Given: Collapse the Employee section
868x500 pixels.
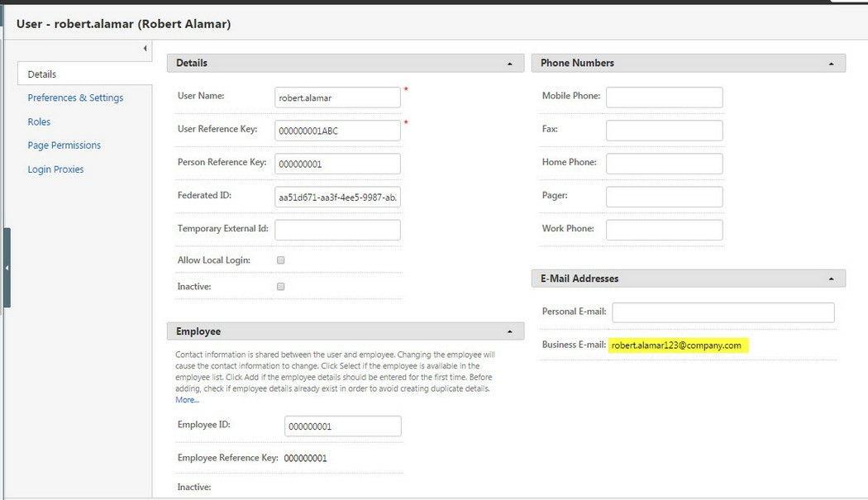Looking at the screenshot, I should [x=510, y=331].
